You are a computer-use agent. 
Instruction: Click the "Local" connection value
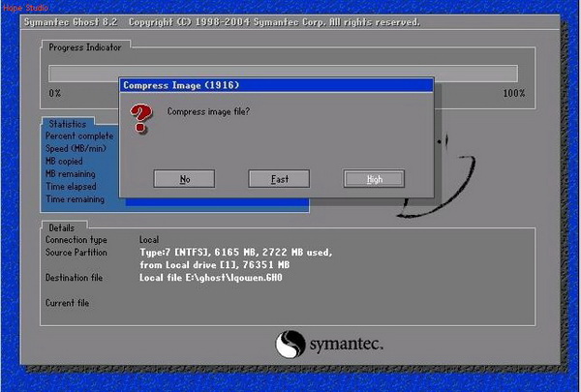(149, 240)
